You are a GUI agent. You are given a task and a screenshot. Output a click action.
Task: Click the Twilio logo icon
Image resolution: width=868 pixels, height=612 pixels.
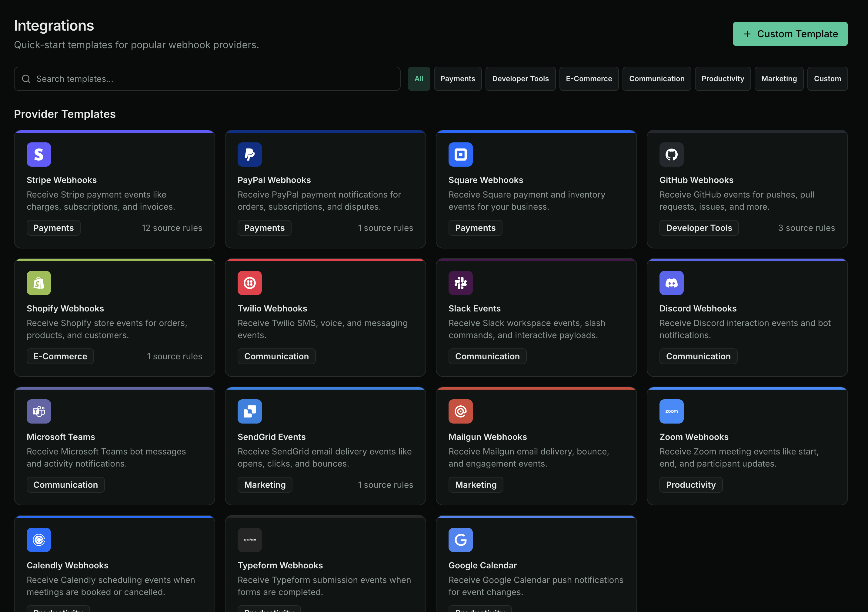tap(249, 283)
